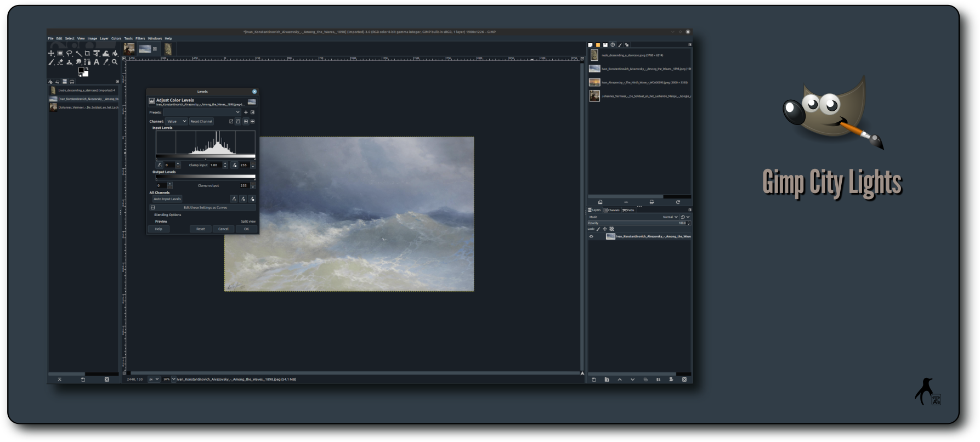Open the File menu

click(x=50, y=38)
